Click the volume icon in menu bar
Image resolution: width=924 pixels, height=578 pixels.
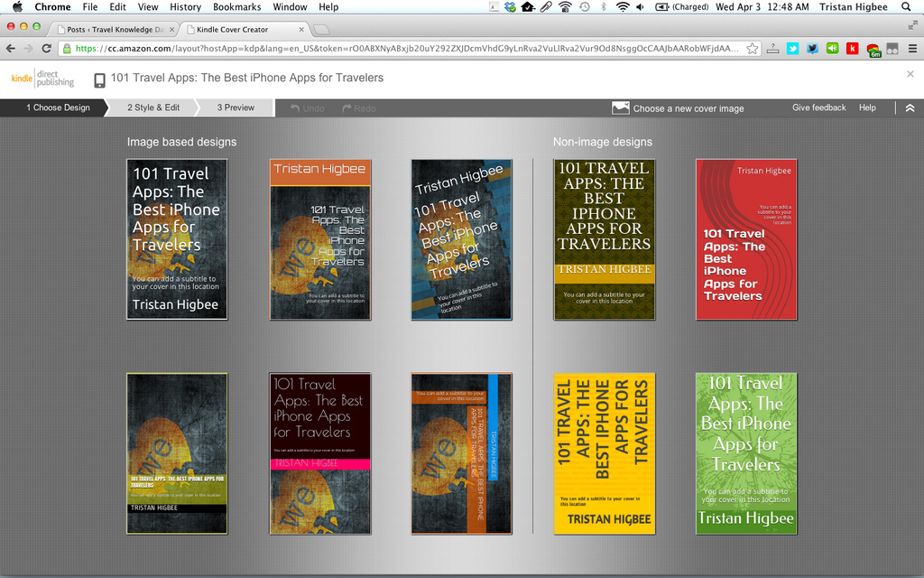tap(641, 7)
